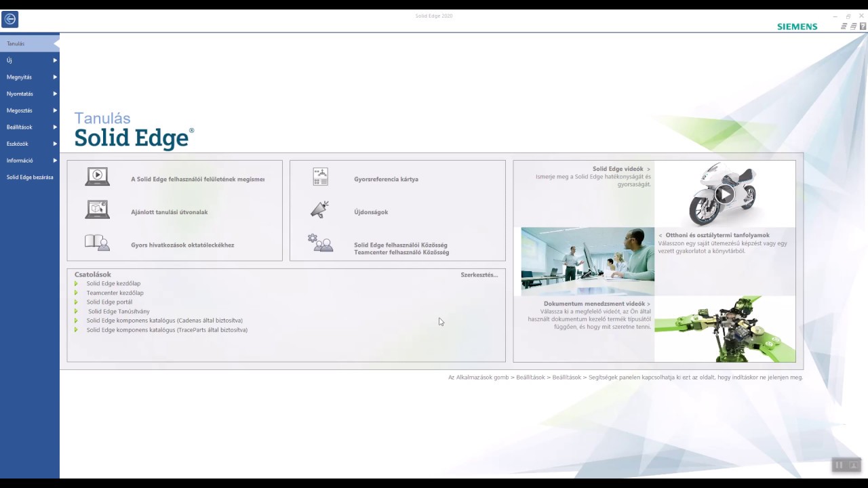This screenshot has width=868, height=488.
Task: Open the Gyorsreferencia kártya link
Action: point(386,180)
